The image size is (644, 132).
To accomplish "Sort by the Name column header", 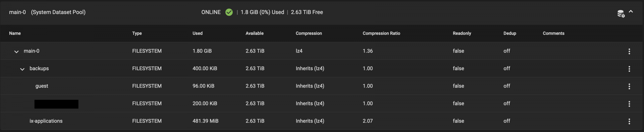I will [15, 33].
